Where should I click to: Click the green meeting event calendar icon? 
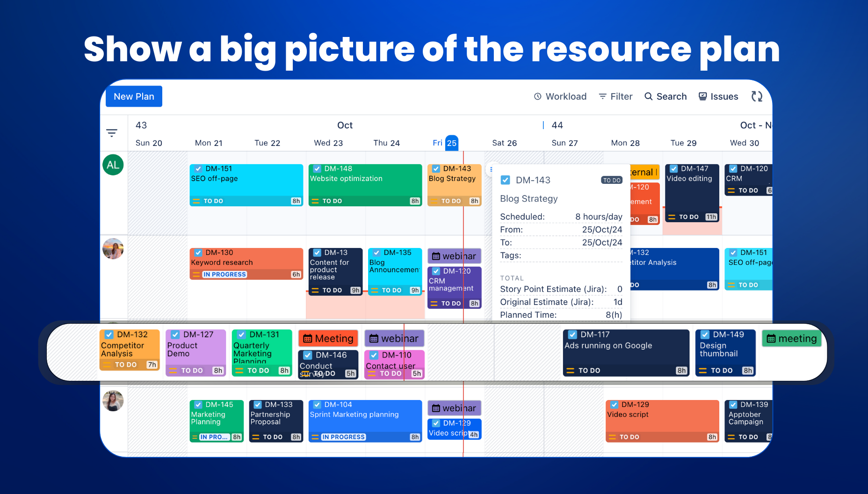(x=771, y=339)
